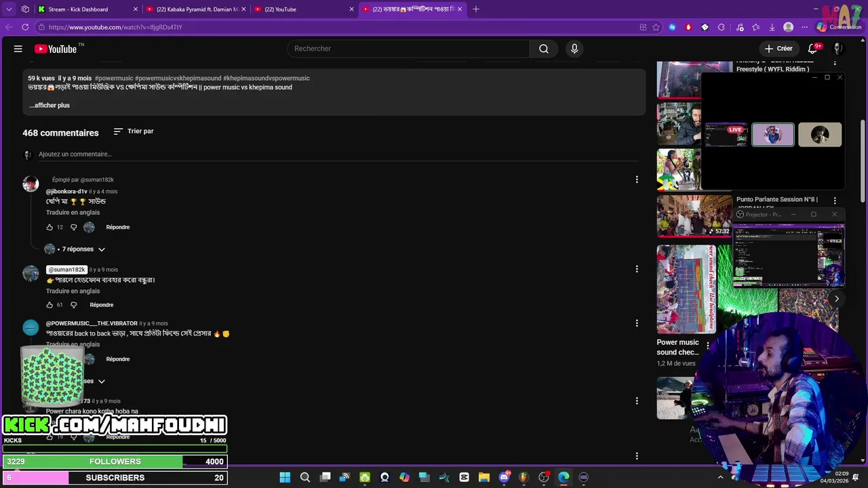Open Discord from the taskbar
This screenshot has width=868, height=488.
point(504,477)
